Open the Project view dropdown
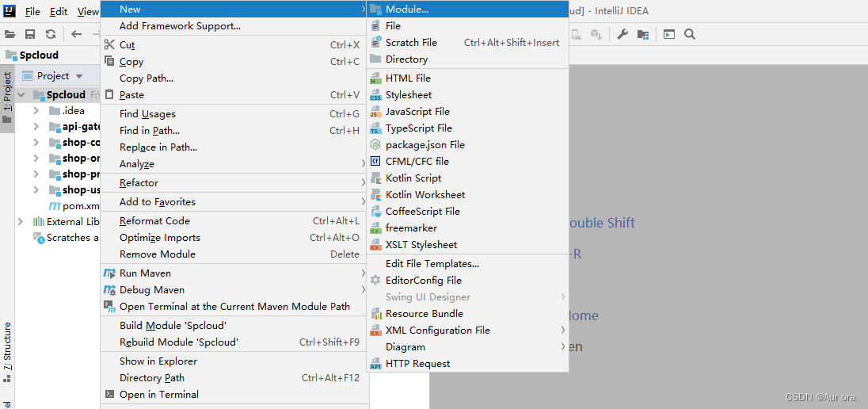This screenshot has width=868, height=409. [78, 76]
